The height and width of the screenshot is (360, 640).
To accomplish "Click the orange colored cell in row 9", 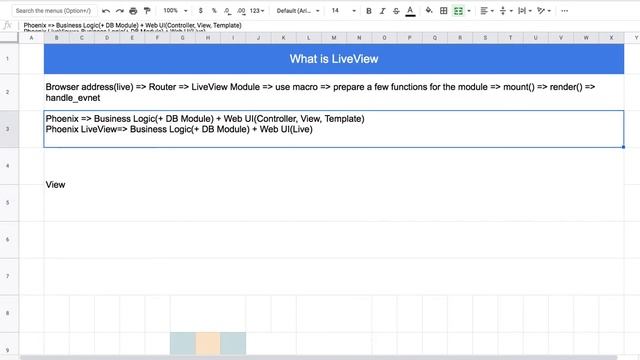I will tap(208, 344).
